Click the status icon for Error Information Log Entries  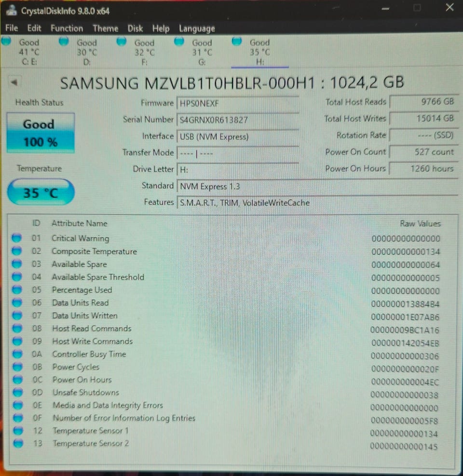click(18, 418)
